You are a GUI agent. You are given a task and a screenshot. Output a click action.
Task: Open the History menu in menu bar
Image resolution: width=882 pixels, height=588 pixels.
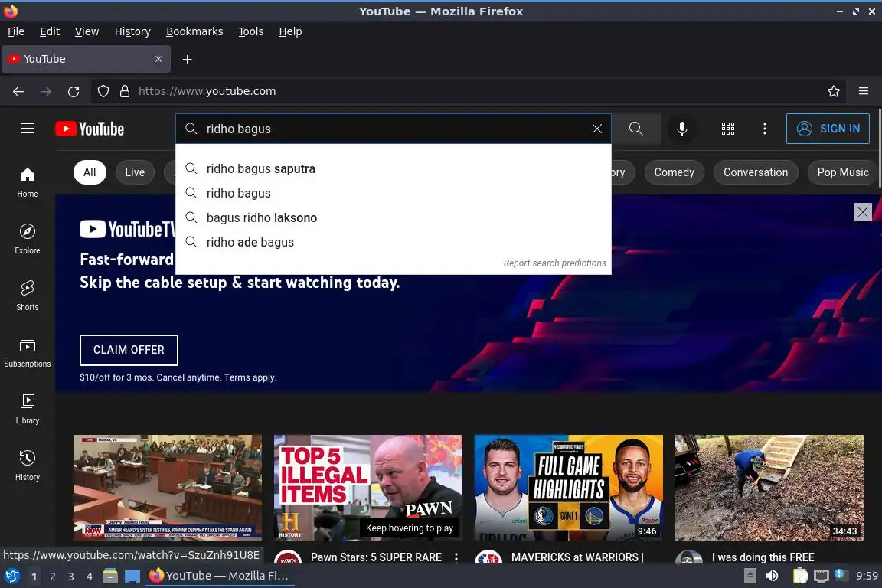132,31
